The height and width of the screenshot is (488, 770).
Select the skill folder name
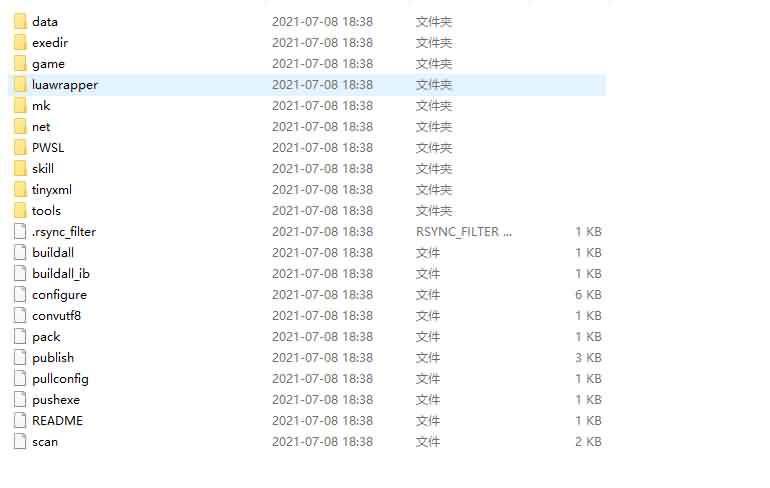pos(43,169)
